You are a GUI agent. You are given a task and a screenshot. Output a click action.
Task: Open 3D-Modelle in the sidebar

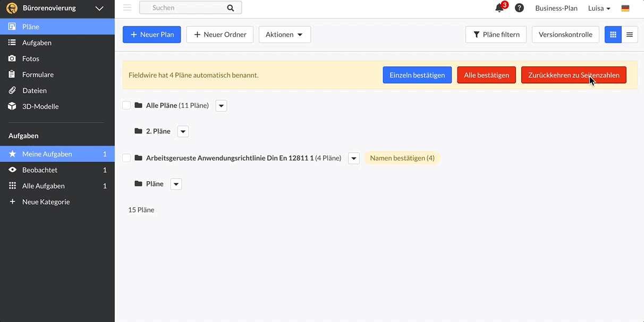(x=57, y=106)
